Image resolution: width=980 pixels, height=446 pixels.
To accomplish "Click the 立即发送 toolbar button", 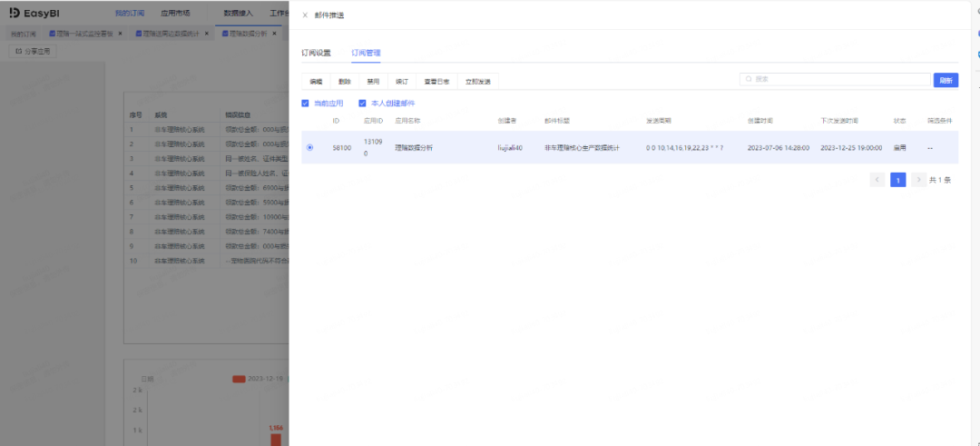I will [x=478, y=82].
